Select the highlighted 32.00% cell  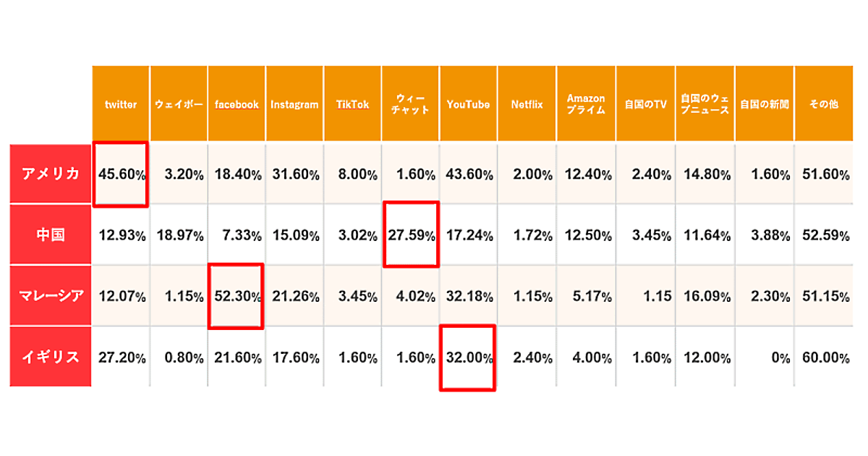coord(467,358)
